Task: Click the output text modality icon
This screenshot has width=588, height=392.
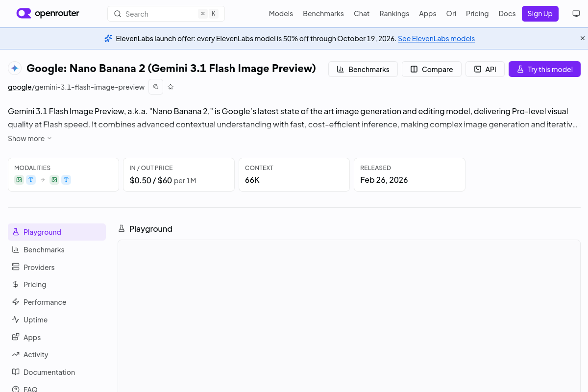Action: [x=66, y=180]
